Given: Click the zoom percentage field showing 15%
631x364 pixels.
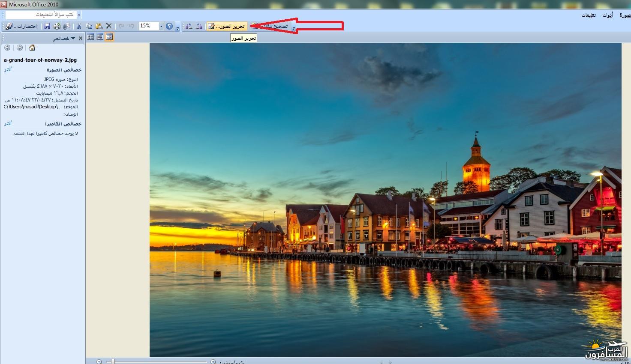Looking at the screenshot, I should click(149, 26).
